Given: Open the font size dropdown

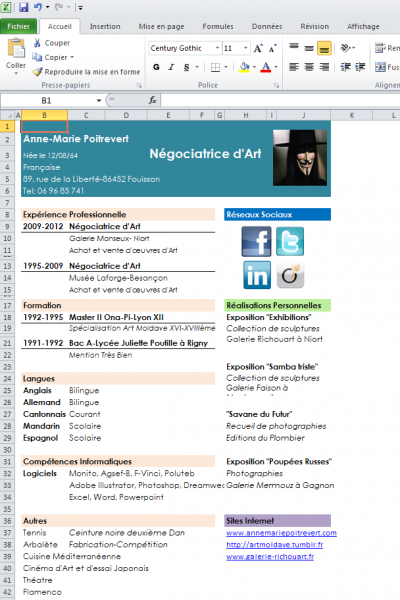Looking at the screenshot, I should pos(246,48).
